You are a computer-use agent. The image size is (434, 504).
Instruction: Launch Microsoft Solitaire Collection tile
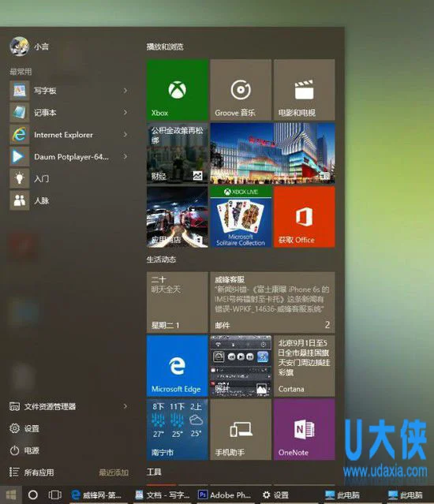(241, 217)
